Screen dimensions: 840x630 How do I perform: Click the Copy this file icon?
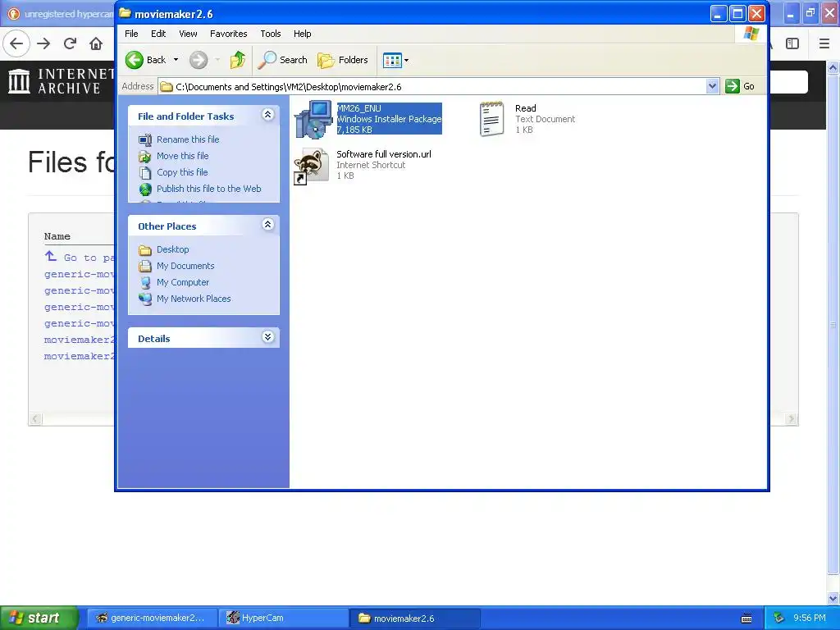coord(145,172)
